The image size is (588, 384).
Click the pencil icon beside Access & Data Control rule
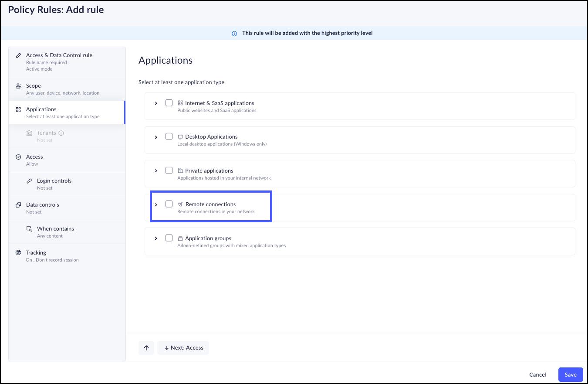point(18,55)
